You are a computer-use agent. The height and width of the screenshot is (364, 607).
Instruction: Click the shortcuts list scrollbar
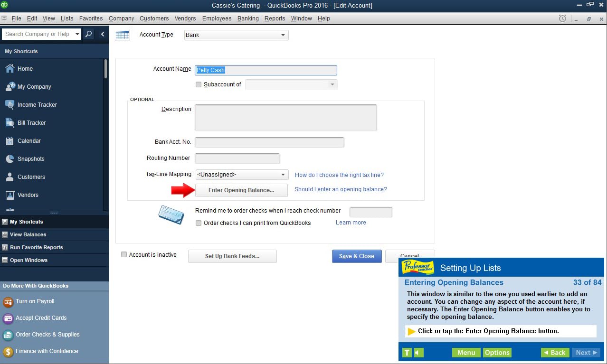coord(105,69)
